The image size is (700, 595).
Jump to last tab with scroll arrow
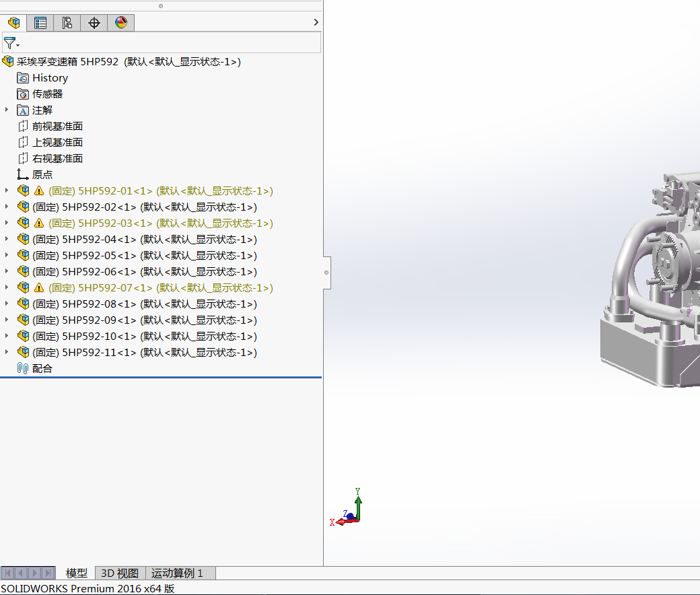[48, 573]
